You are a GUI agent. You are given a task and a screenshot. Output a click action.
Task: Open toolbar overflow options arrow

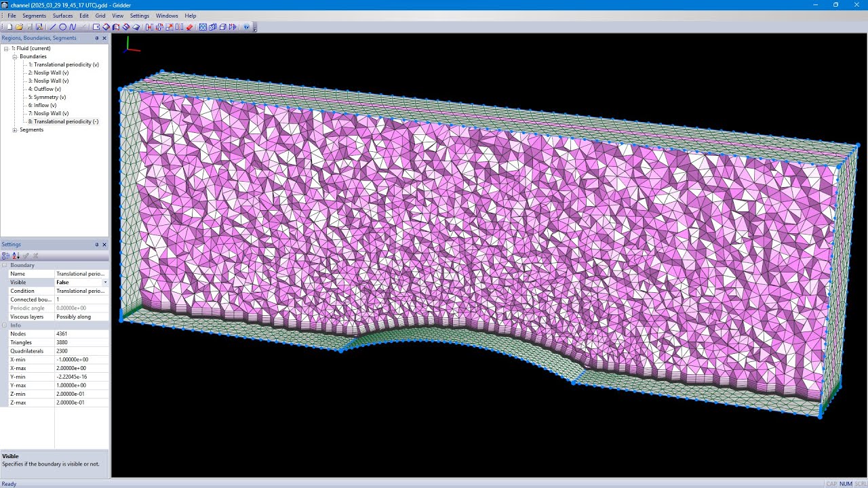tap(255, 29)
